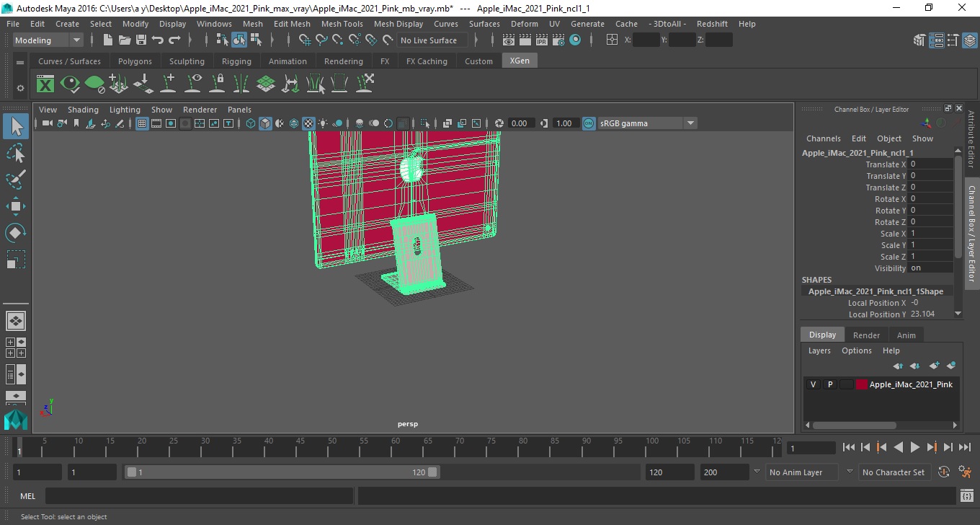980x525 pixels.
Task: Click Move layer down icon in Layer Editor
Action: pos(915,366)
